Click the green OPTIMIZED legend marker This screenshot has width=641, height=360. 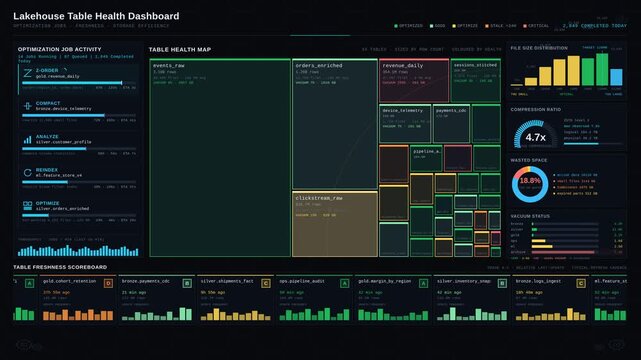(x=396, y=26)
